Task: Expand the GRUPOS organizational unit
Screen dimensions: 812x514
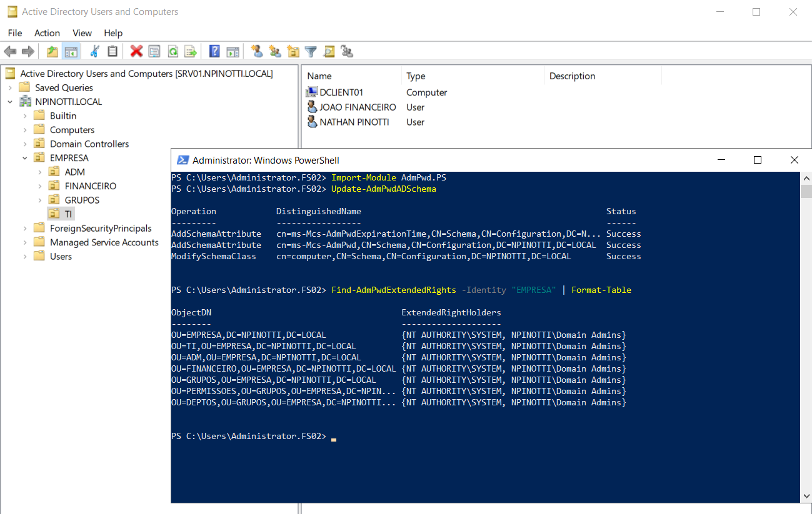Action: pos(40,200)
